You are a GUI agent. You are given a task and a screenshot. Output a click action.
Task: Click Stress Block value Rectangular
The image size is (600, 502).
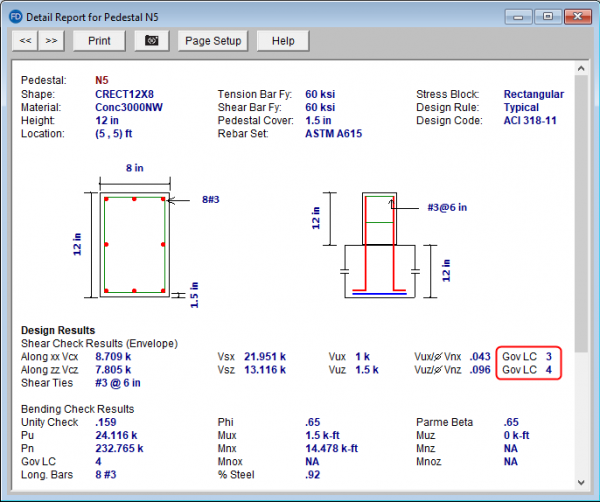pos(534,94)
